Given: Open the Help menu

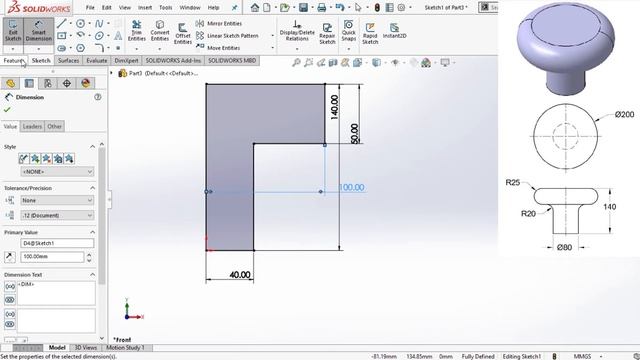Looking at the screenshot, I should coord(213,7).
